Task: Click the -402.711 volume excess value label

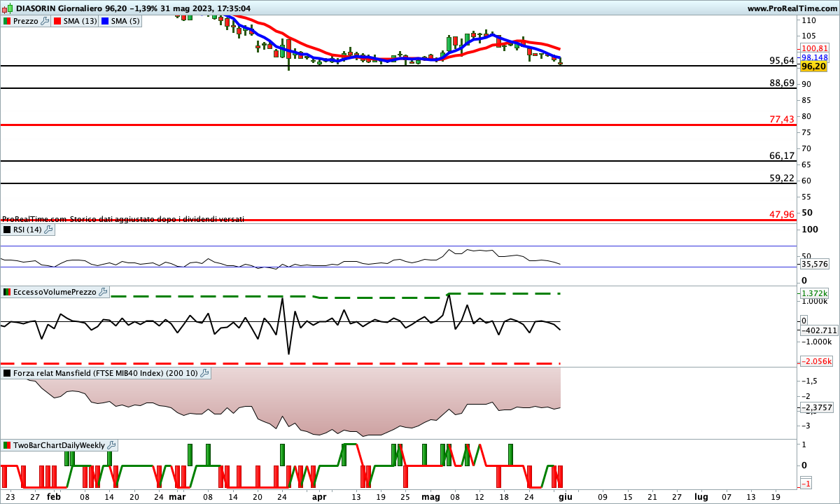Action: pyautogui.click(x=819, y=330)
